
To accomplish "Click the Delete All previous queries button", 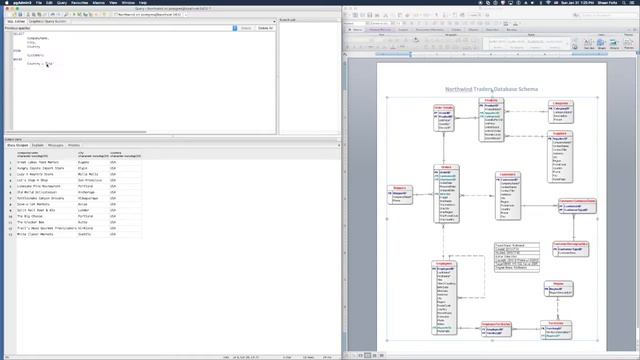I will click(265, 28).
